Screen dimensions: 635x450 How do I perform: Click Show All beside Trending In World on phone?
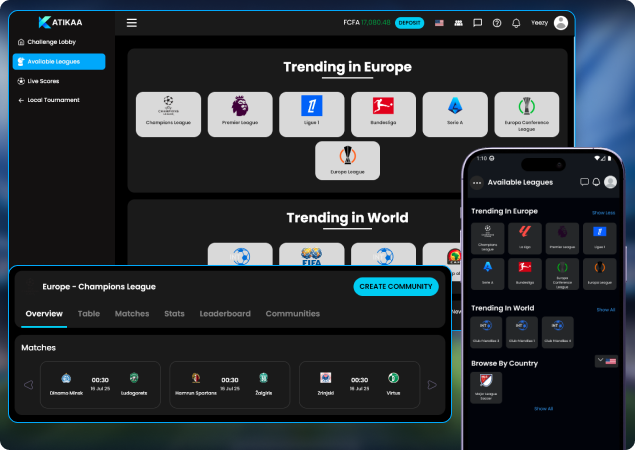[606, 310]
